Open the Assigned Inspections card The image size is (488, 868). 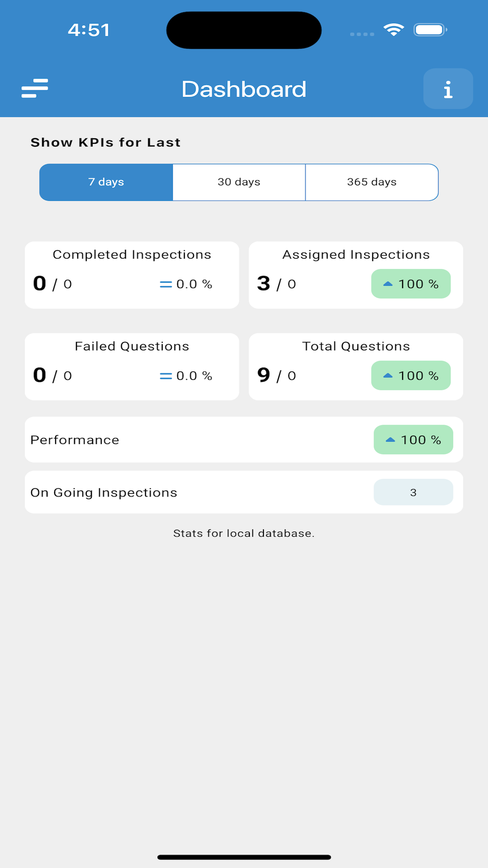356,275
